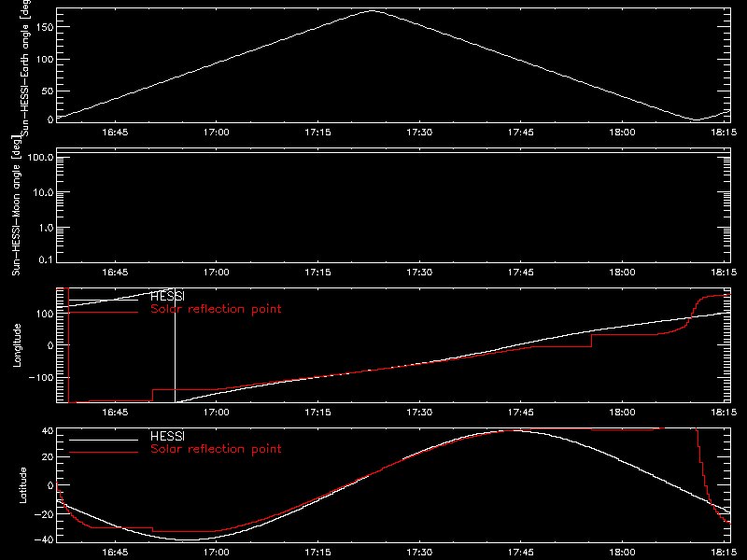Click the vertical white line in Longitude plot
Image resolution: width=747 pixels, height=560 pixels.
click(x=175, y=345)
